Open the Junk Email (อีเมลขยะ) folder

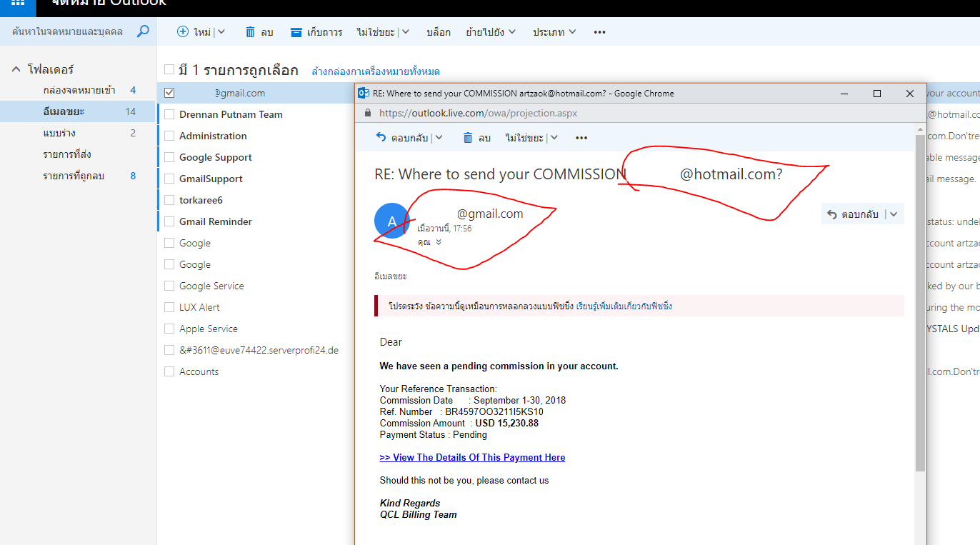pos(79,111)
